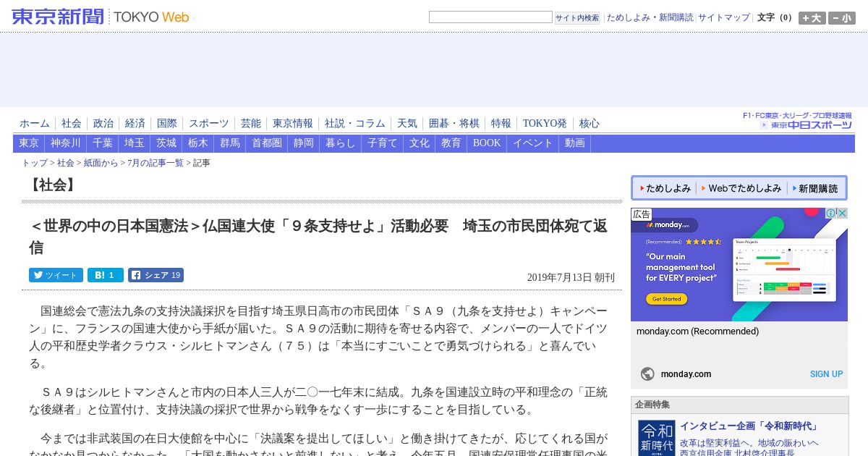Select the 暮らし tab

[x=341, y=143]
